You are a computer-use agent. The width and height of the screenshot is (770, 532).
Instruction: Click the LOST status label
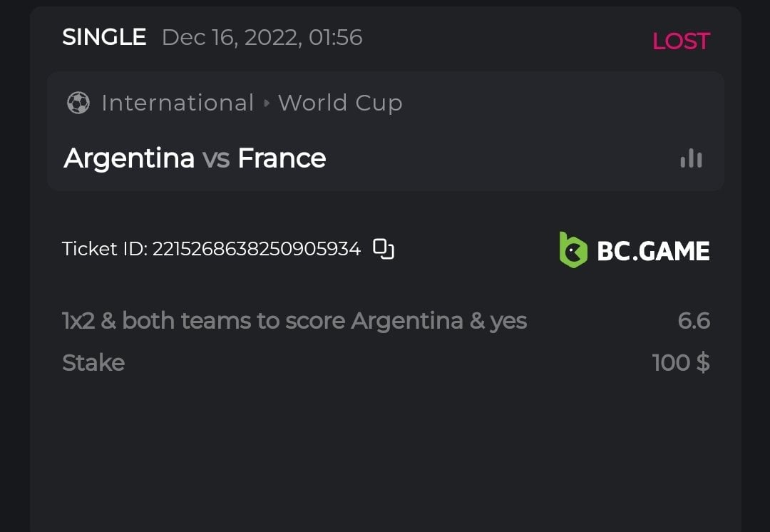click(x=681, y=41)
